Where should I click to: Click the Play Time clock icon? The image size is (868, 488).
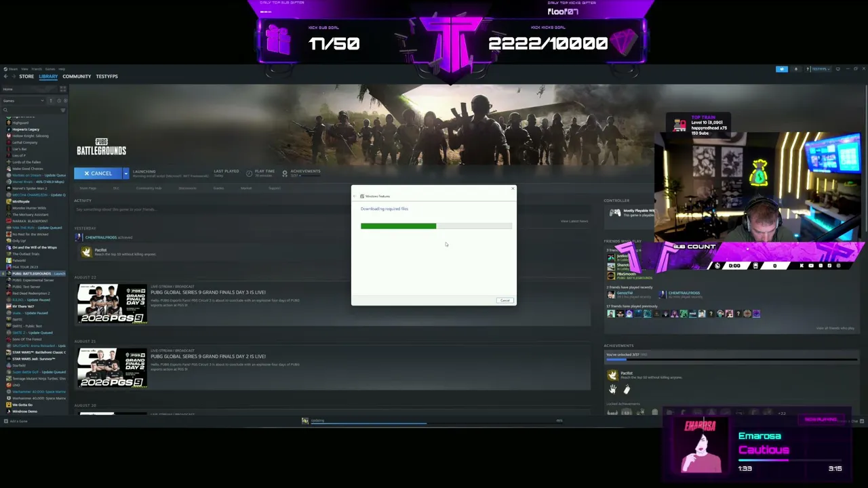point(249,174)
